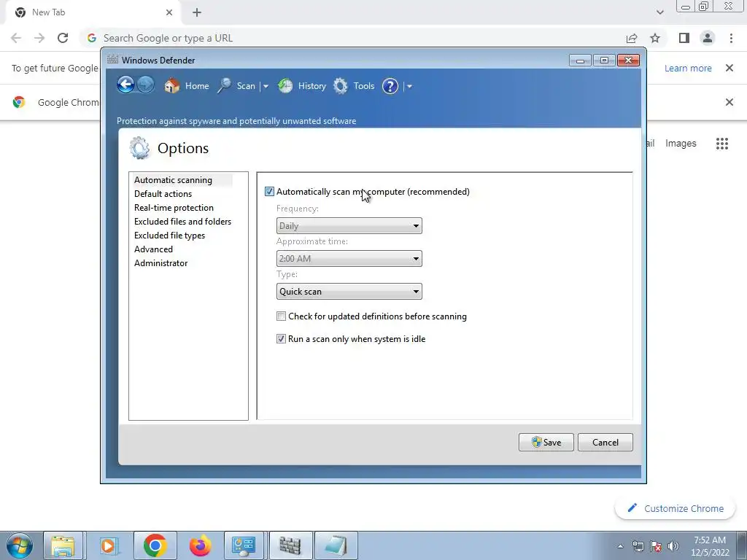The width and height of the screenshot is (747, 560).
Task: Enable Check for updated definitions before scanning
Action: click(x=281, y=316)
